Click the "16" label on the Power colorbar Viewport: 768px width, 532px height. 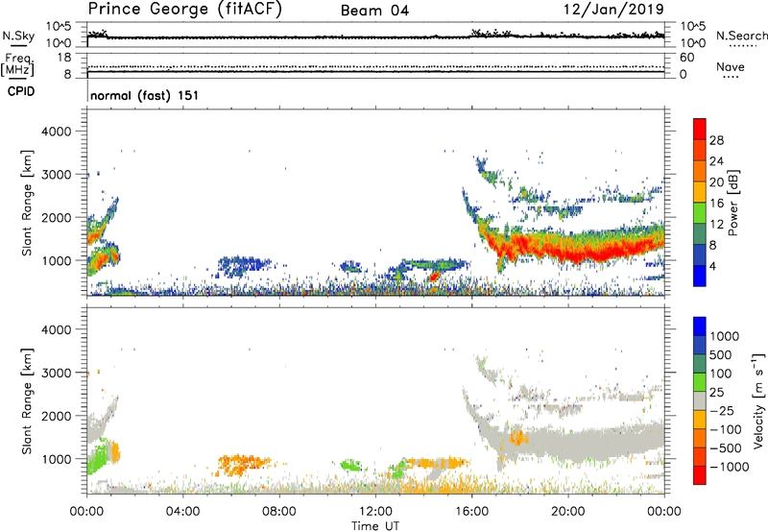click(716, 204)
